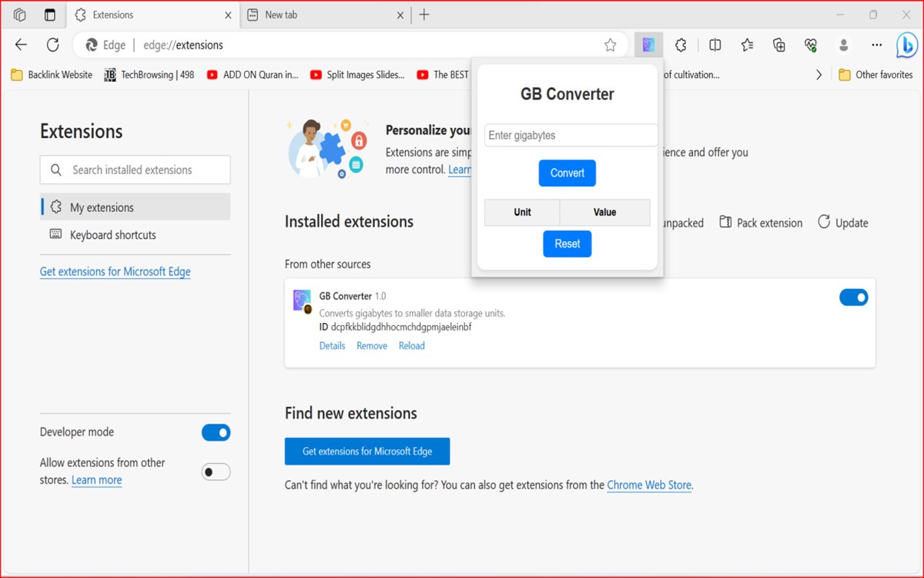Close the Extensions tab
This screenshot has width=924, height=578.
point(229,15)
